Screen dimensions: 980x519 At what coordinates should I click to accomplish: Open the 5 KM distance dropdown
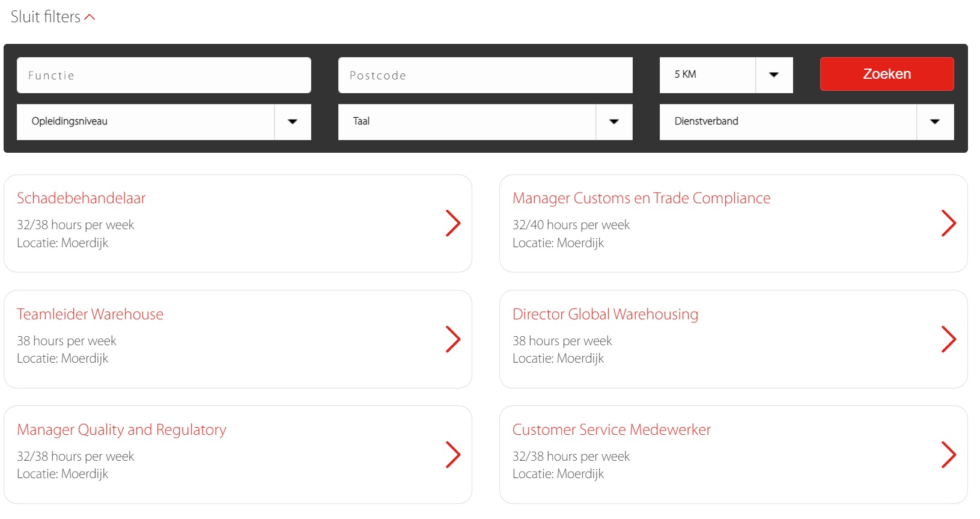(773, 75)
